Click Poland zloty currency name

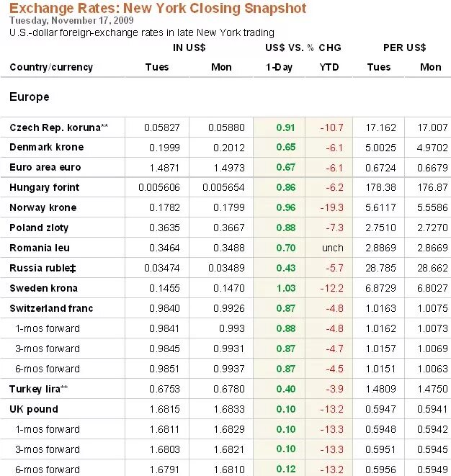pyautogui.click(x=39, y=228)
